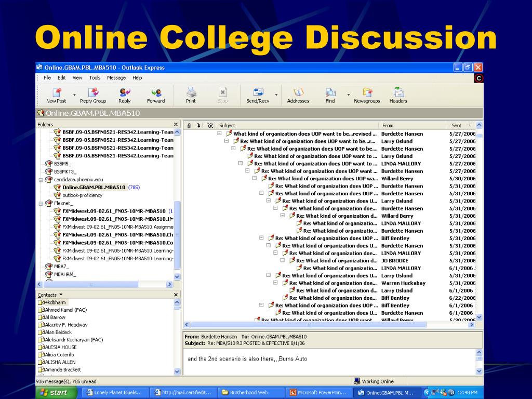Select the FXMidwest MBA510.Assignme folder

click(118, 227)
